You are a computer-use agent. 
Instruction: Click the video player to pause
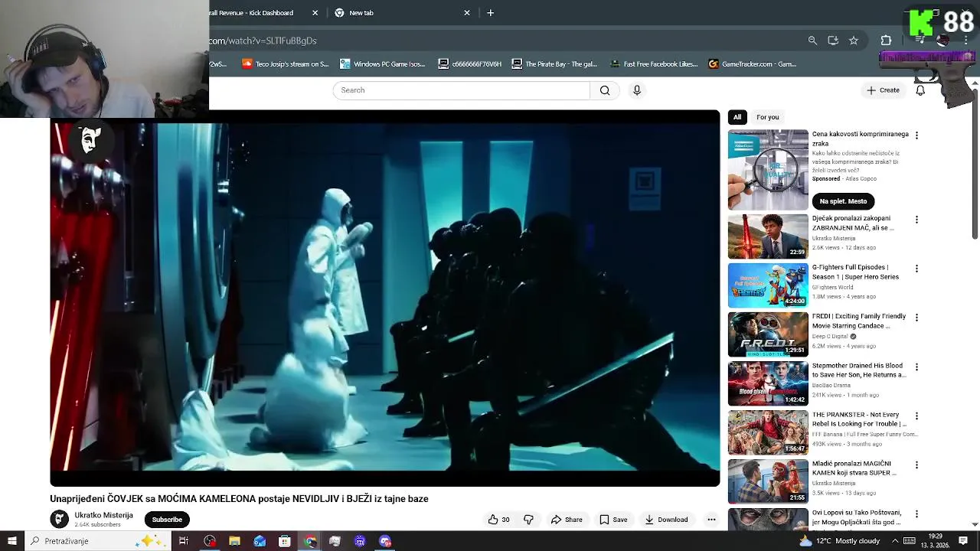pos(385,298)
